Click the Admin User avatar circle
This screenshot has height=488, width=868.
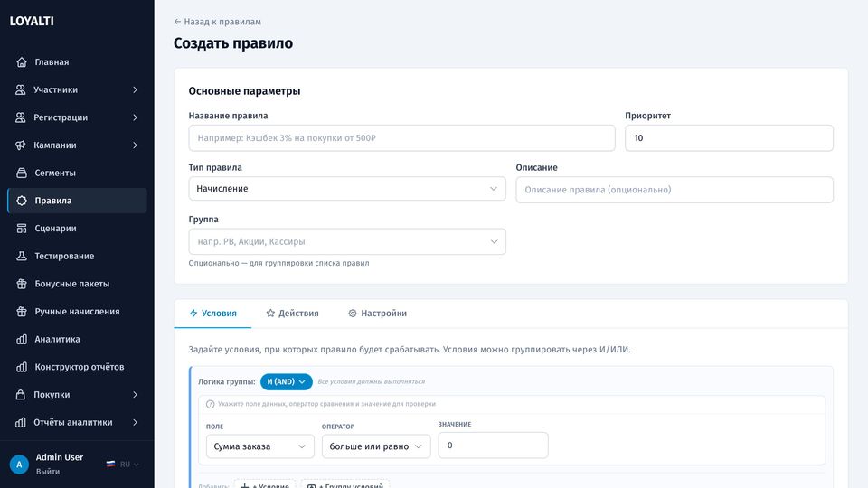(x=19, y=465)
